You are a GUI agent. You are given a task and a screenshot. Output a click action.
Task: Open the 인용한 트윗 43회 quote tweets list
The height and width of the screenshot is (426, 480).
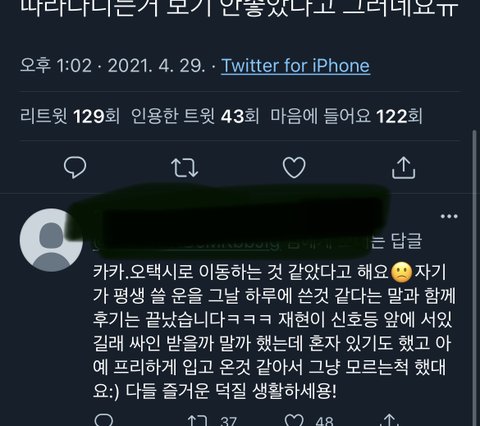pos(195,116)
